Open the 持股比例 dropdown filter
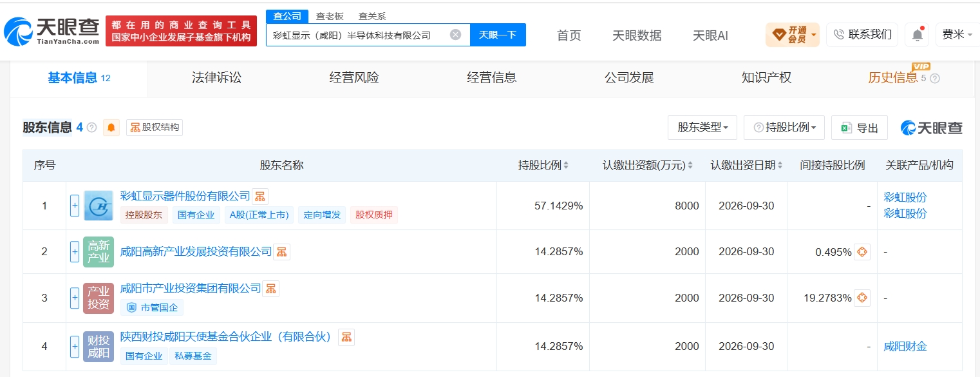Viewport: 980px width, 377px height. click(784, 128)
